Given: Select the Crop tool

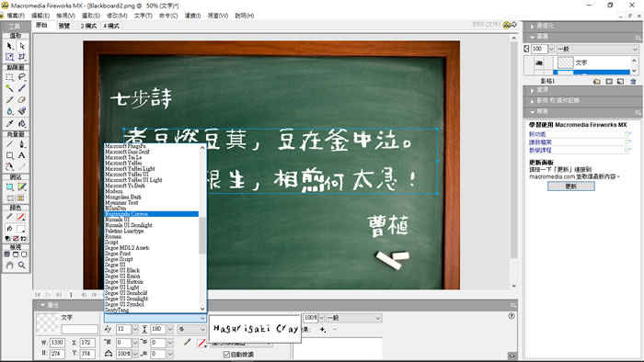Looking at the screenshot, I should click(22, 57).
